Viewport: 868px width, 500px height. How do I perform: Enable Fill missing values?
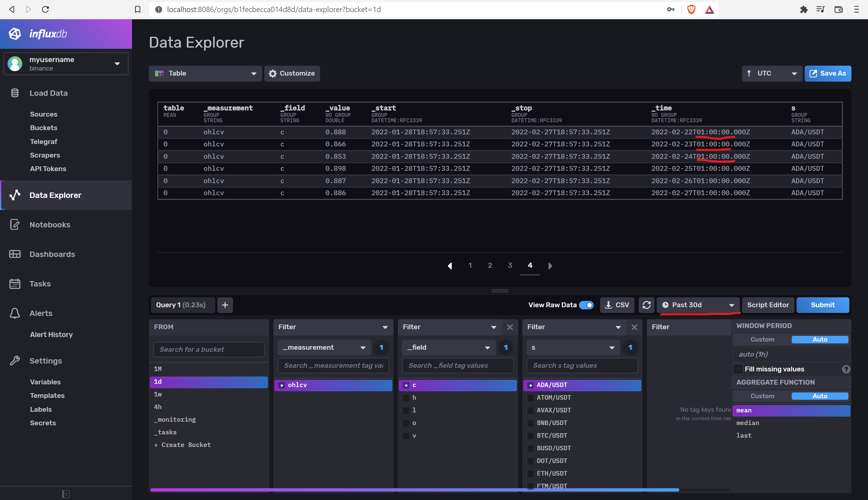pos(738,369)
